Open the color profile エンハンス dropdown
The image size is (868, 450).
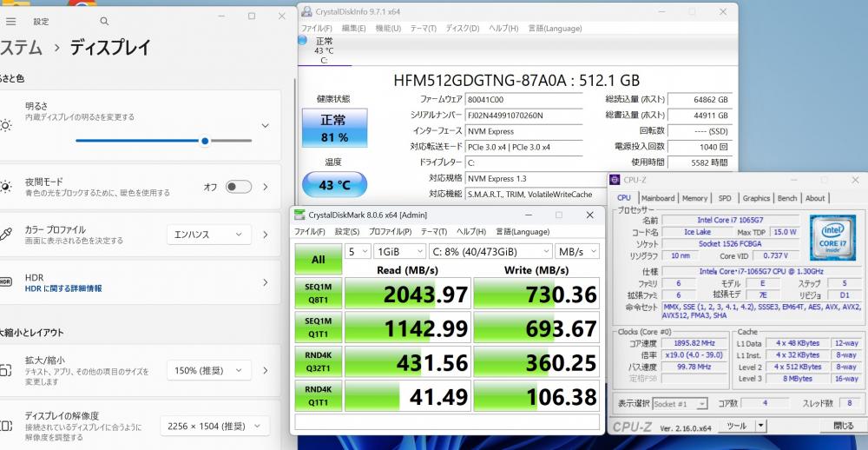click(x=208, y=235)
